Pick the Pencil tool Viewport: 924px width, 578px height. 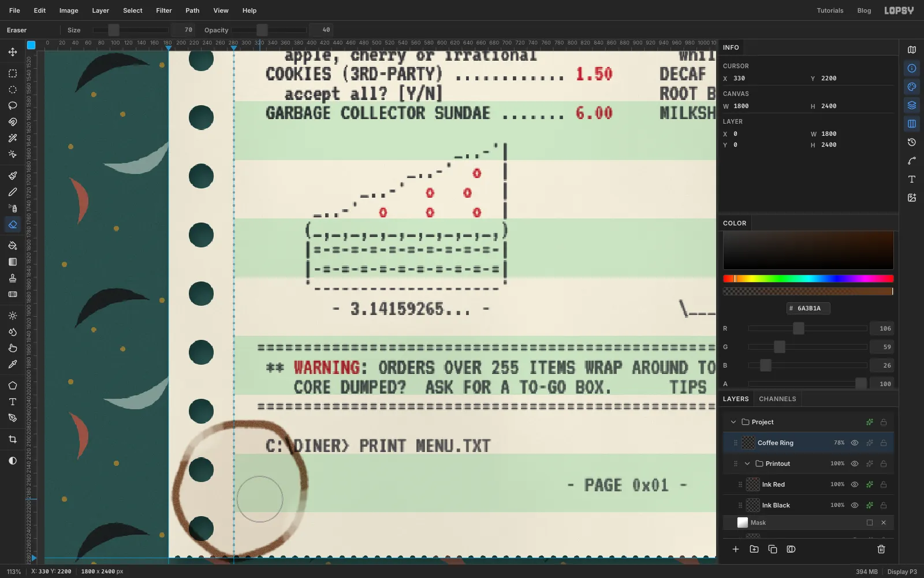click(x=13, y=192)
